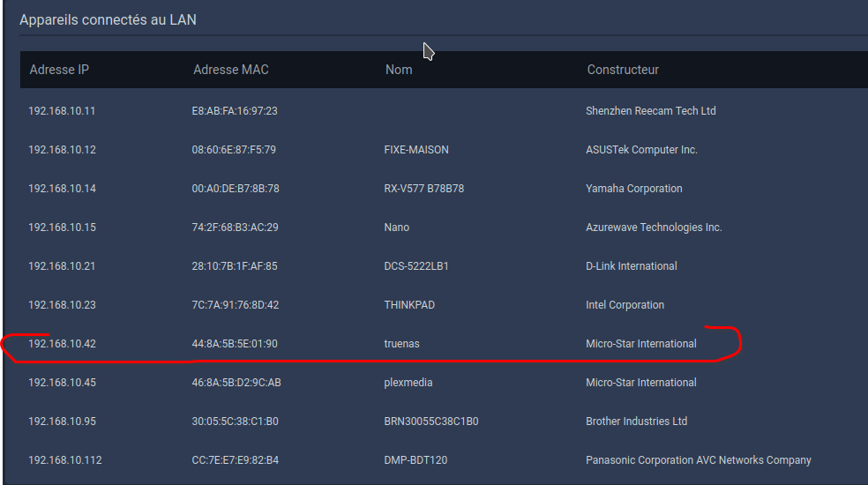The image size is (868, 485).
Task: Click D-Link International cell
Action: click(x=632, y=265)
